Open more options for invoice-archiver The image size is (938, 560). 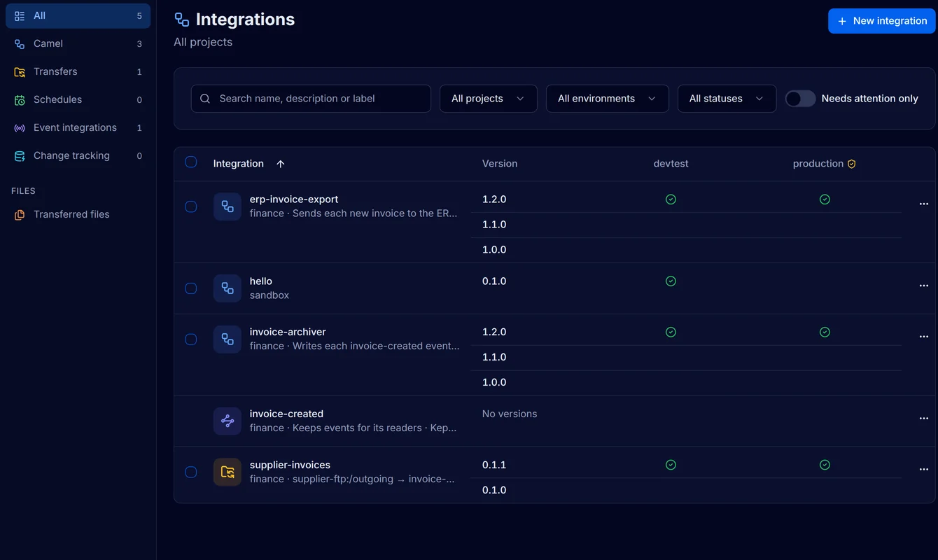tap(923, 337)
